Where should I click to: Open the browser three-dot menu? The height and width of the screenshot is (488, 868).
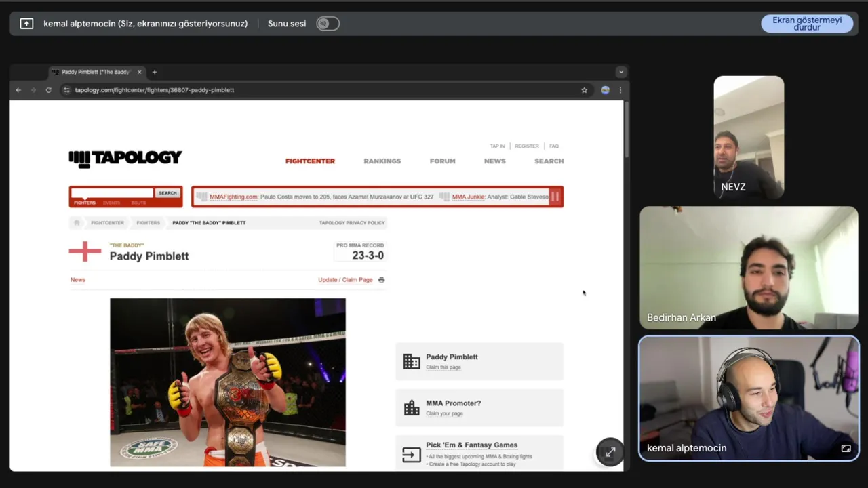pyautogui.click(x=620, y=90)
